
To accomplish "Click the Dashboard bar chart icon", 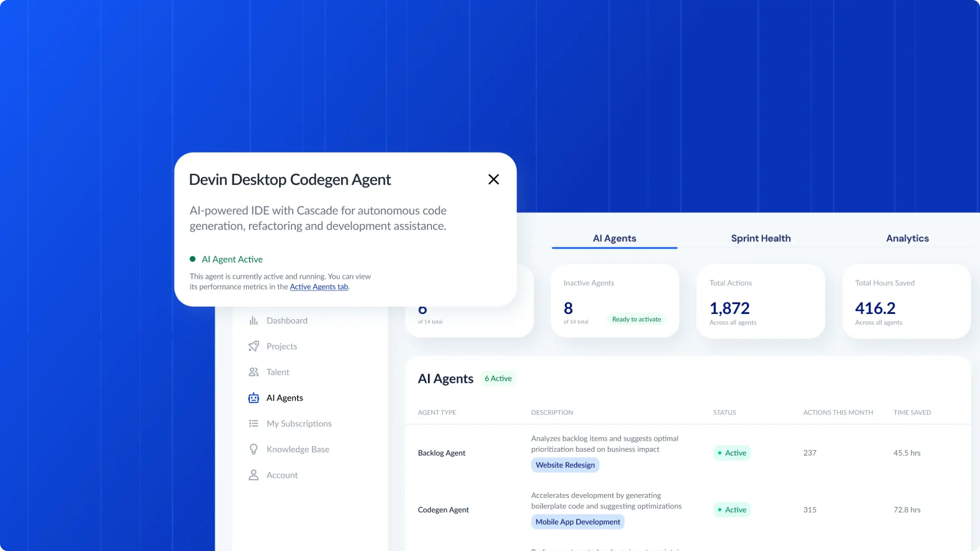I will pos(254,321).
